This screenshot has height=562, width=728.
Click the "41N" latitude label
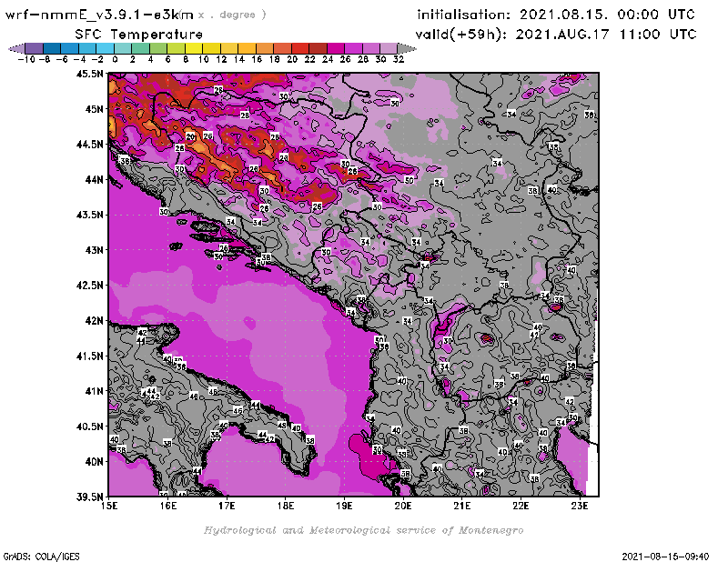pyautogui.click(x=95, y=391)
